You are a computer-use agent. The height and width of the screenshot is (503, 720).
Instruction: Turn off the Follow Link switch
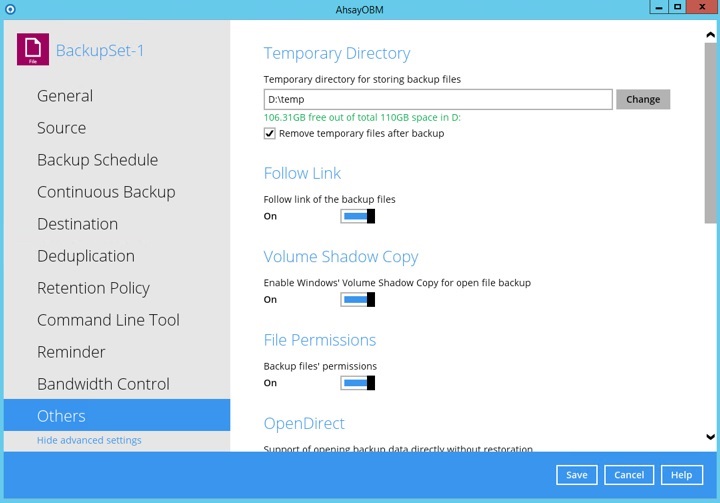pyautogui.click(x=357, y=216)
